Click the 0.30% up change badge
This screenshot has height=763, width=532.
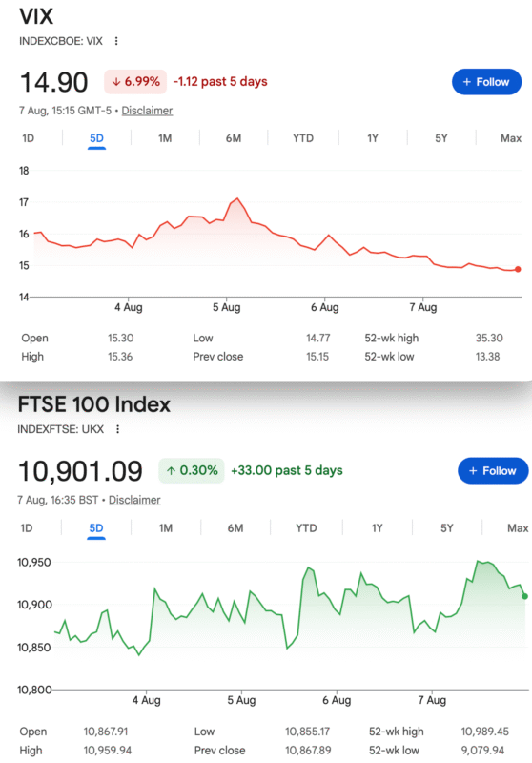pyautogui.click(x=192, y=470)
